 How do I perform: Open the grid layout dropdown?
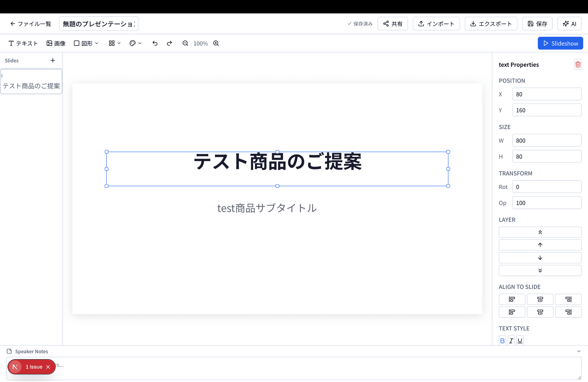(115, 43)
